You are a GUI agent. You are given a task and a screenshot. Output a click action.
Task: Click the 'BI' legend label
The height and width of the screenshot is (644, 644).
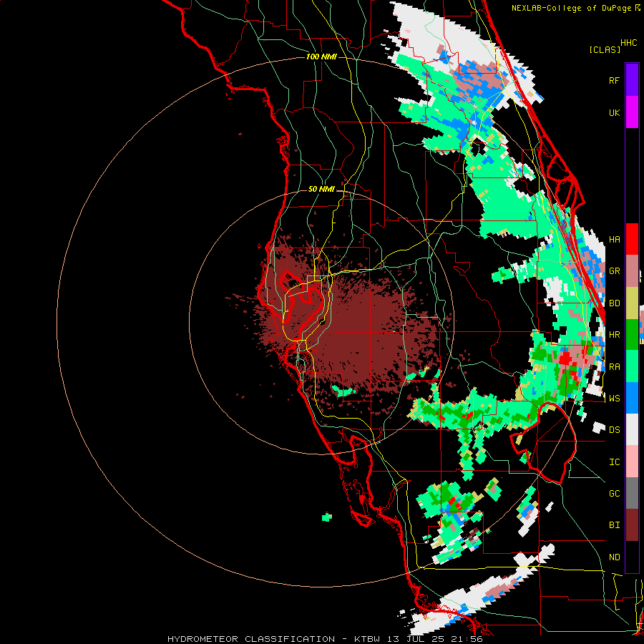[x=614, y=525]
